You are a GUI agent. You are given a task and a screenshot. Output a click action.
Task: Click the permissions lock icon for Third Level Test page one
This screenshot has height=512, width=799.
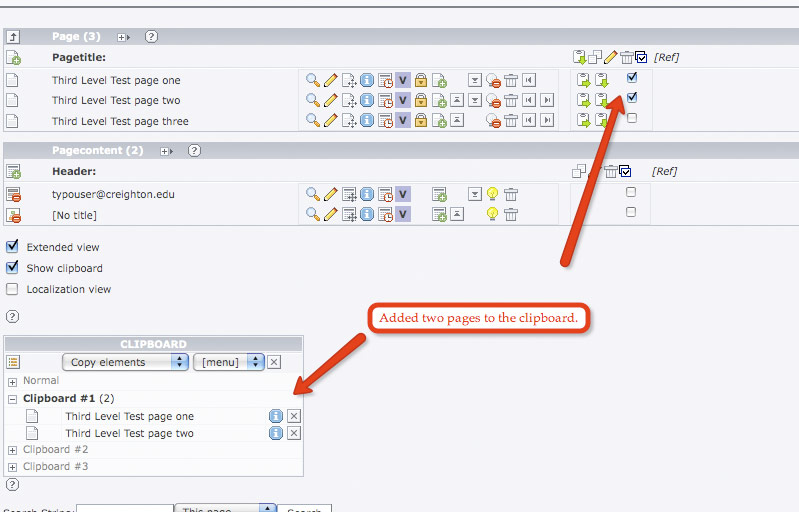click(x=421, y=80)
